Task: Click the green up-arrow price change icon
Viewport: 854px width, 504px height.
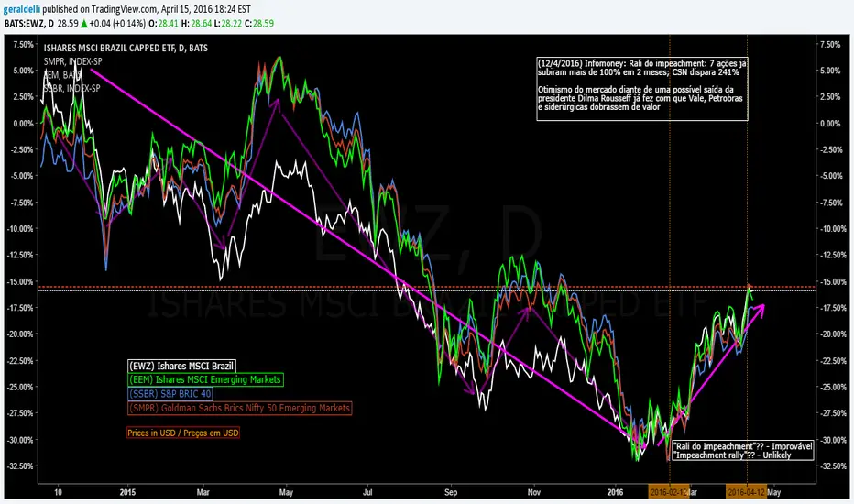Action: pyautogui.click(x=84, y=24)
